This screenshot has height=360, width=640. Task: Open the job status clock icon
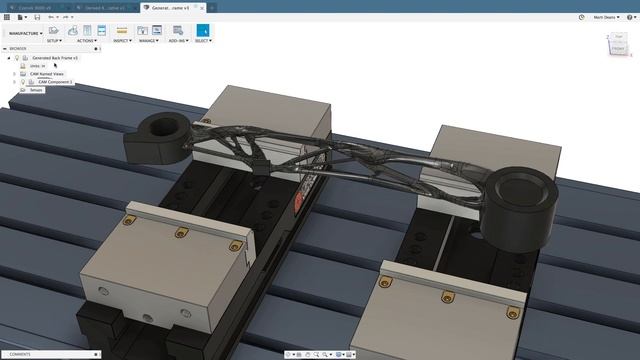click(582, 17)
